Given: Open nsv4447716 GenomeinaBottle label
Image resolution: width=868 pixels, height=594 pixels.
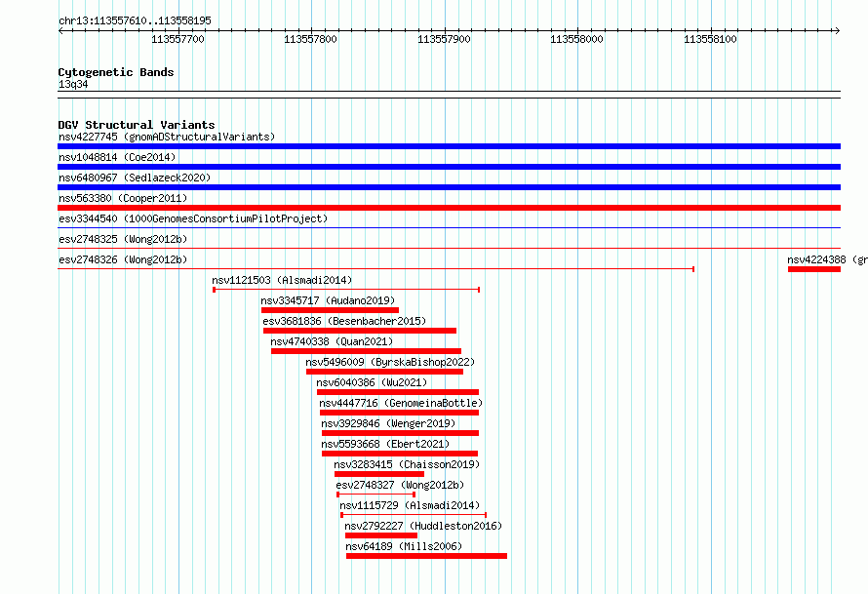Looking at the screenshot, I should tap(401, 403).
